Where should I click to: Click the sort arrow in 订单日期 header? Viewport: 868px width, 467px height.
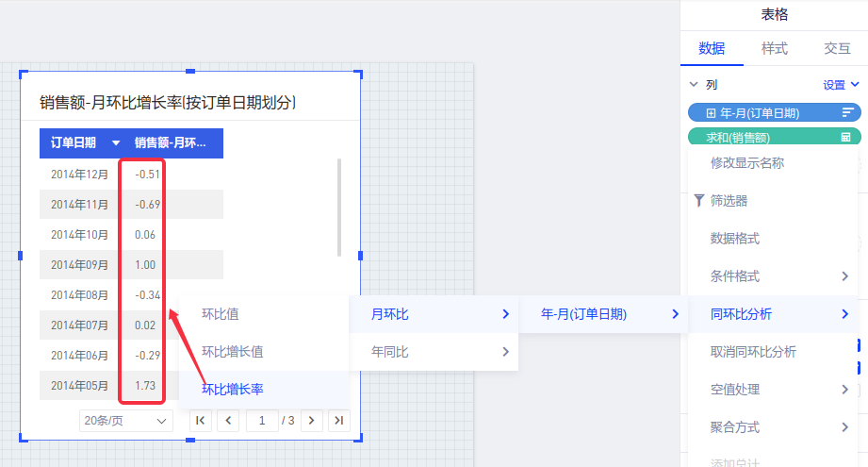tap(116, 143)
